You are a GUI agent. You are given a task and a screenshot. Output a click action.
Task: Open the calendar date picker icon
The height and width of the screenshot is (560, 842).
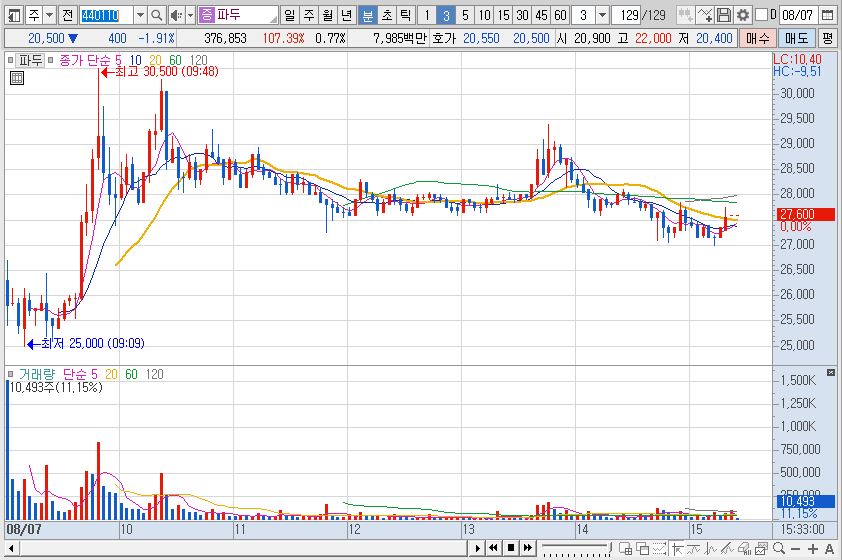[828, 15]
